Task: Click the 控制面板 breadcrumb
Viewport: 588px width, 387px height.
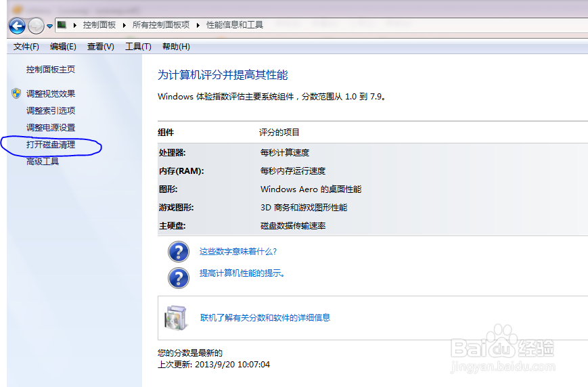Action: coord(99,25)
